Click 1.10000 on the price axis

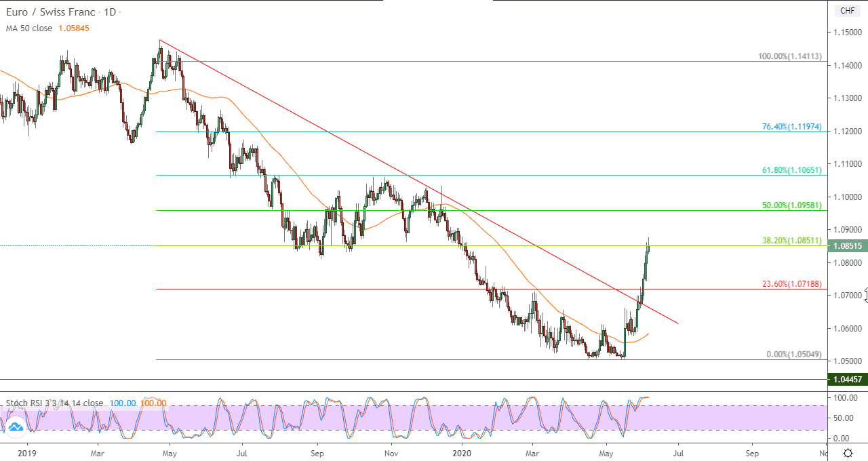coord(848,197)
